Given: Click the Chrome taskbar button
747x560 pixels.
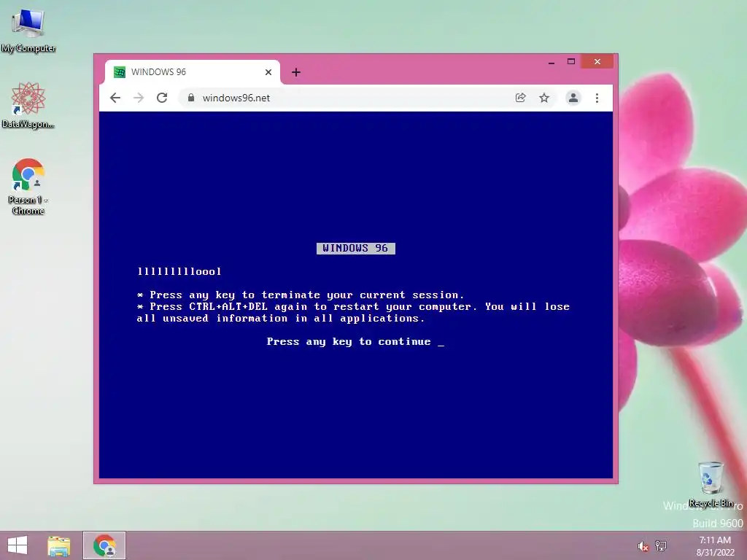Looking at the screenshot, I should [x=104, y=545].
